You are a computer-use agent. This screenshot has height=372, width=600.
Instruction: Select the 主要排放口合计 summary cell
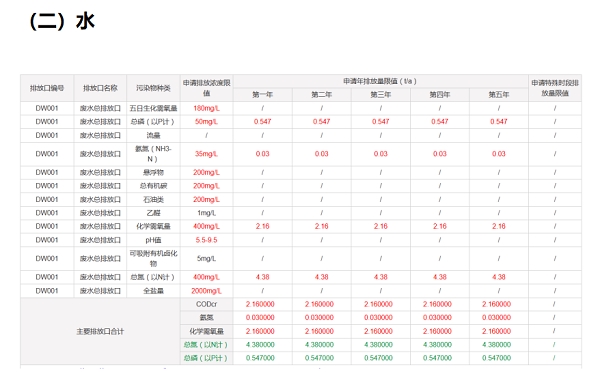click(100, 331)
